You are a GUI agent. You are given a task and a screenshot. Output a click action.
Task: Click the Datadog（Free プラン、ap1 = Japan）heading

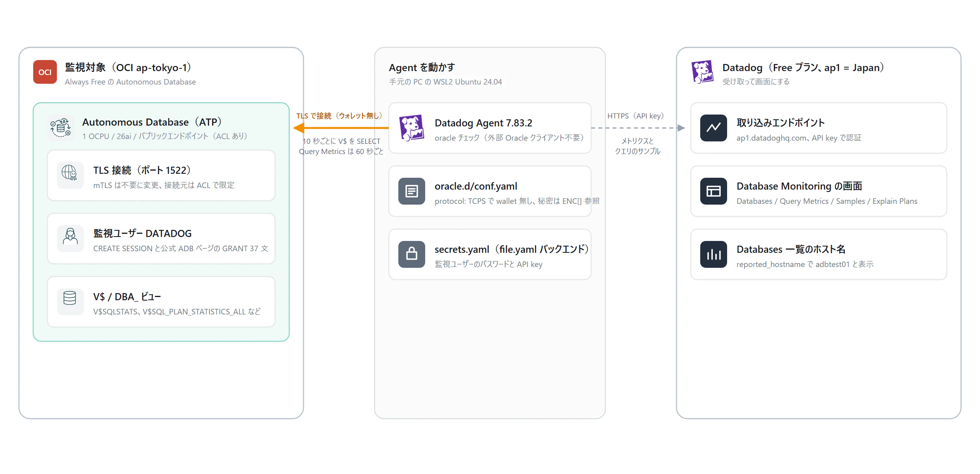coord(804,68)
